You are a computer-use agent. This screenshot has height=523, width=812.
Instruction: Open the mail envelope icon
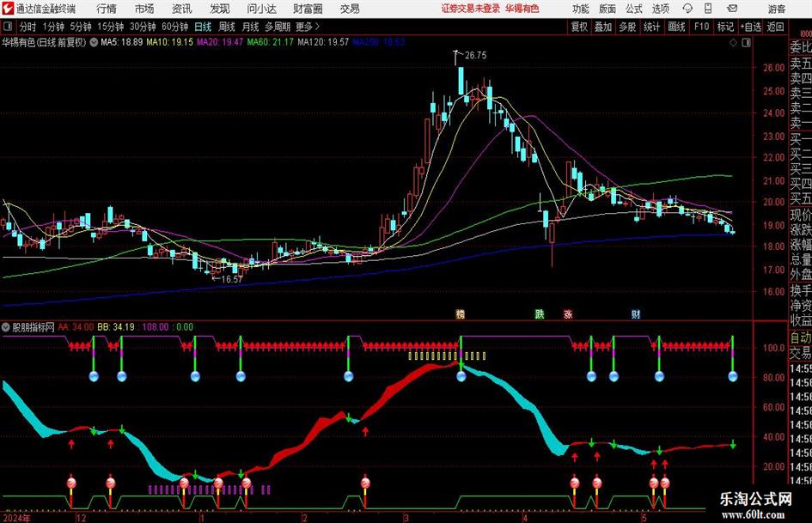pos(732,9)
